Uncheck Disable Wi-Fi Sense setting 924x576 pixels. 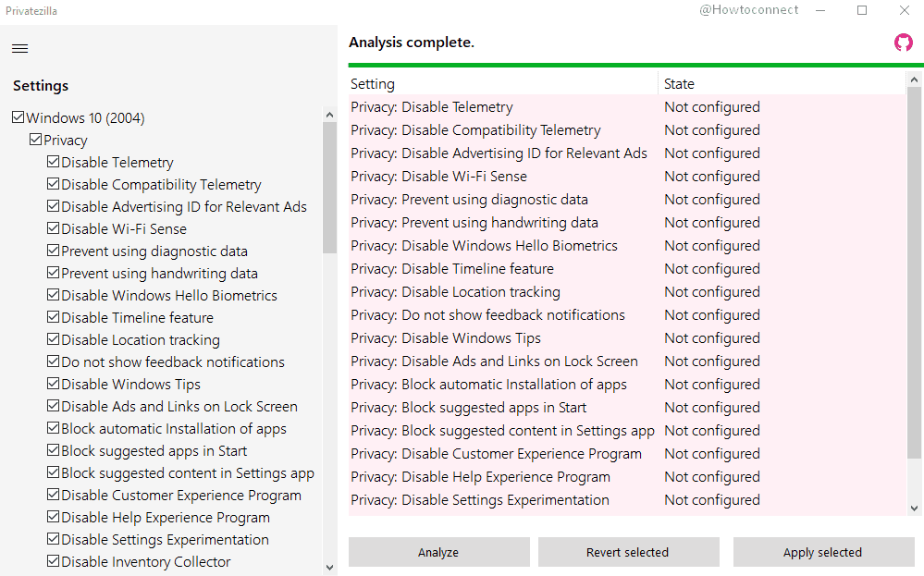click(x=53, y=228)
